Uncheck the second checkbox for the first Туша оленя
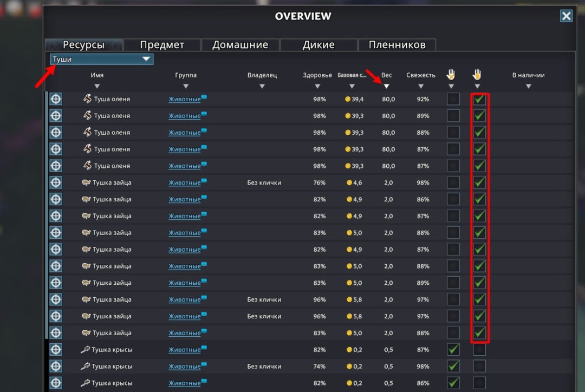Image resolution: width=585 pixels, height=392 pixels. pyautogui.click(x=479, y=100)
